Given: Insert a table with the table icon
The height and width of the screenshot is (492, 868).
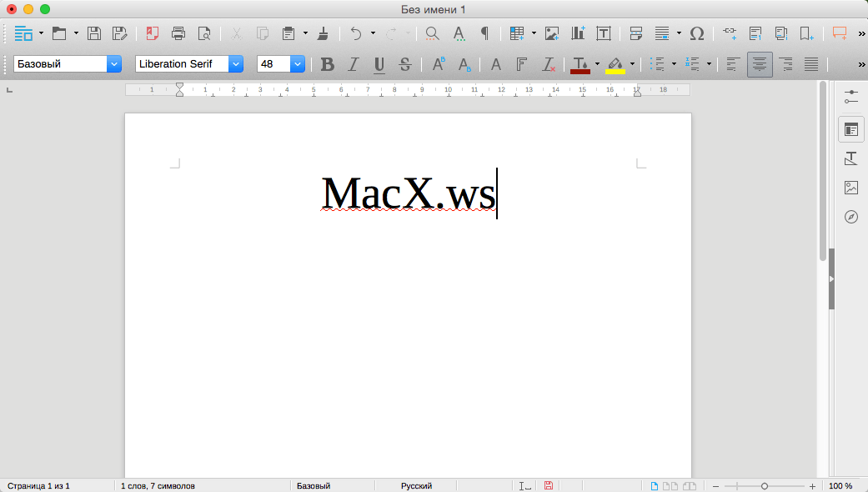Looking at the screenshot, I should (x=517, y=33).
